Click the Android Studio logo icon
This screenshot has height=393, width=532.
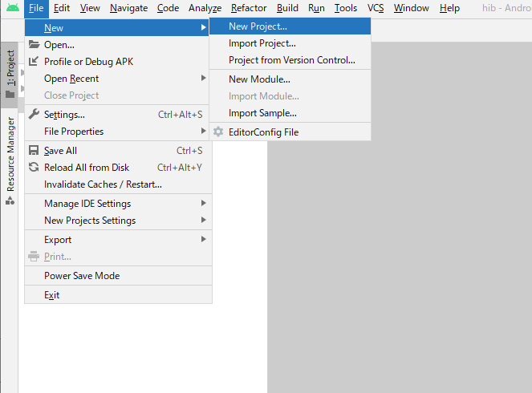pyautogui.click(x=13, y=7)
